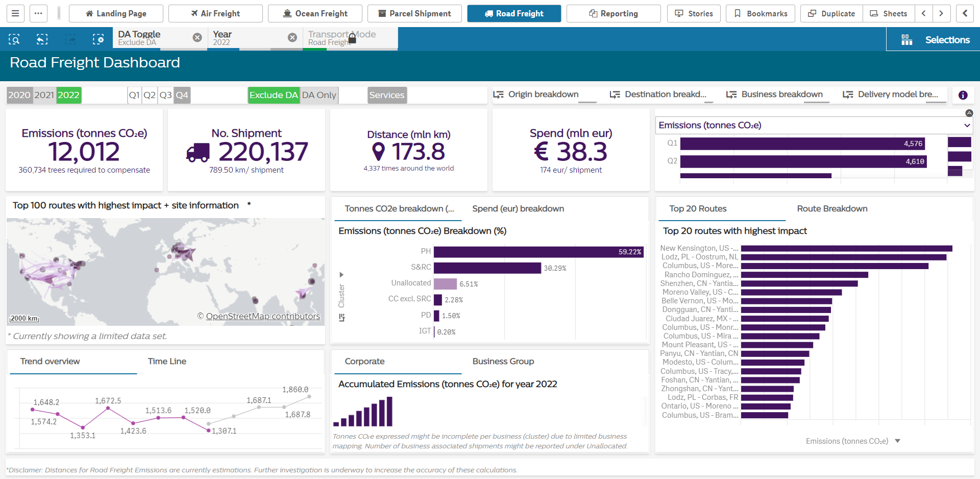This screenshot has width=980, height=479.
Task: Activate the 2020 year filter button
Action: click(x=19, y=95)
